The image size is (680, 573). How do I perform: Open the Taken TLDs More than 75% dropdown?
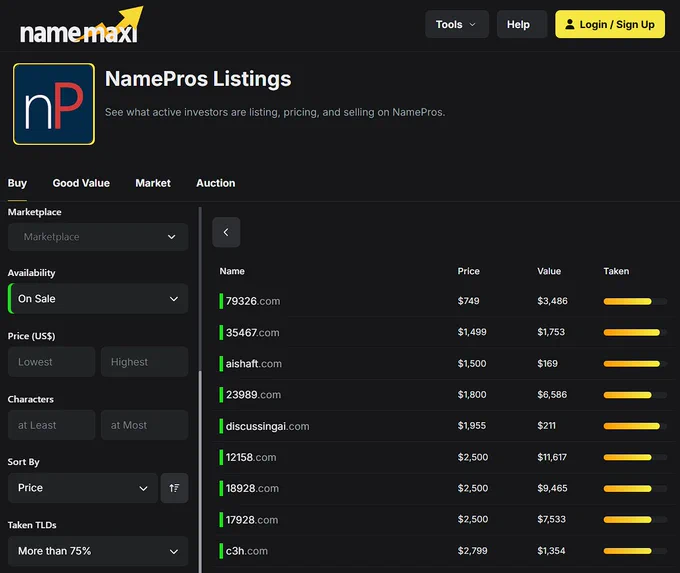pyautogui.click(x=98, y=551)
